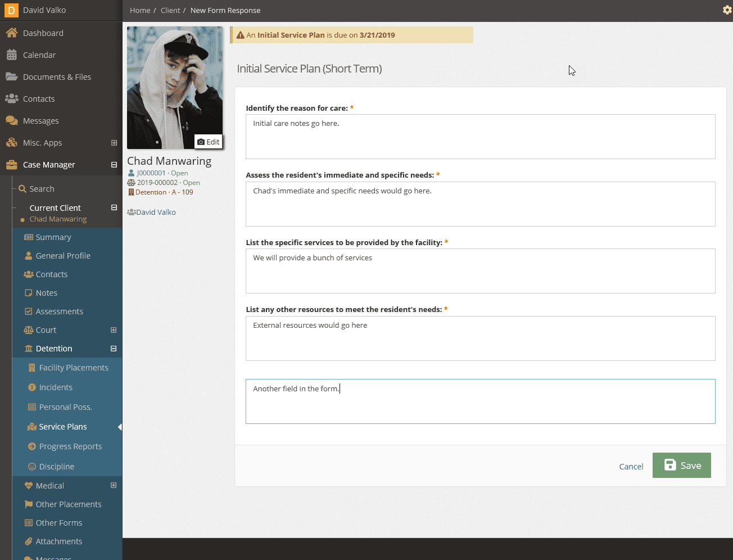Open the Progress Reports section

[70, 446]
